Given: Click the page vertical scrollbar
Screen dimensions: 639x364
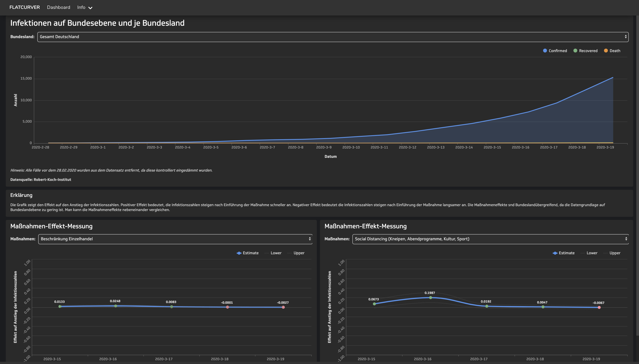Looking at the screenshot, I should click(637, 175).
